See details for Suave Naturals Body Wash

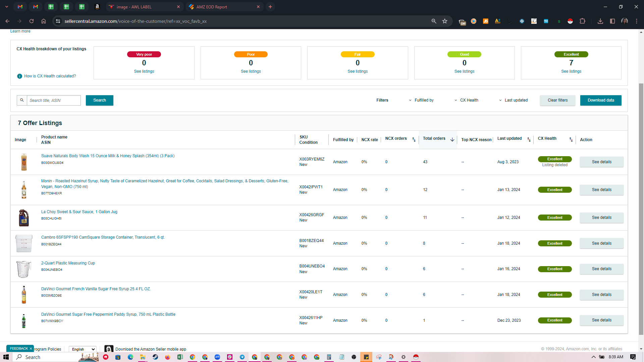pos(601,162)
